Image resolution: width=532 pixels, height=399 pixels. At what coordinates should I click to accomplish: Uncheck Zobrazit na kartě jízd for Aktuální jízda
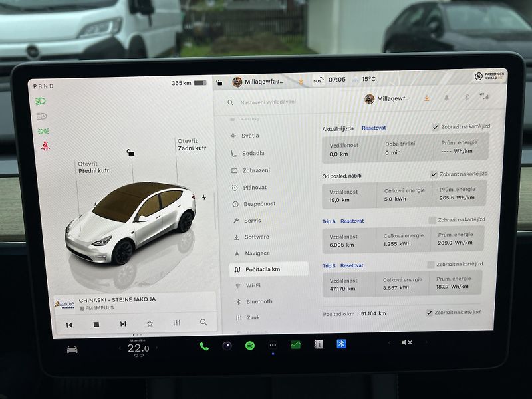tap(436, 127)
